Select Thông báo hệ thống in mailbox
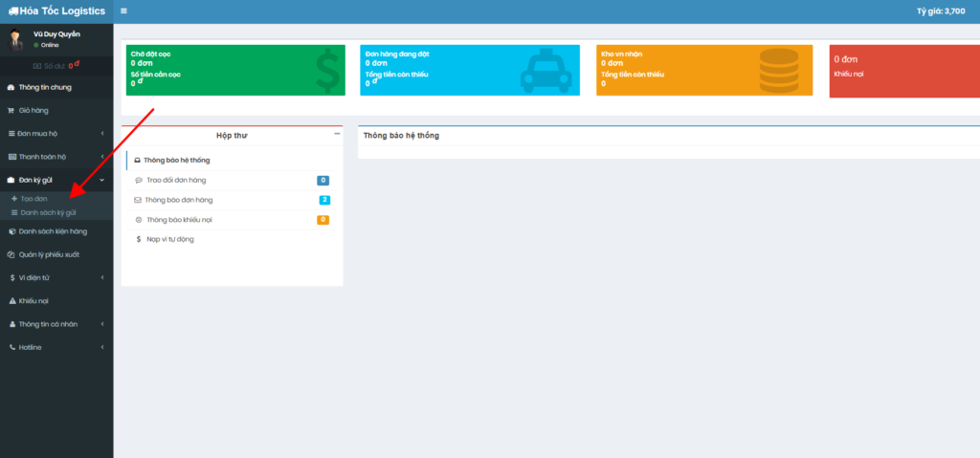Screen dimensions: 980x458 232,160
